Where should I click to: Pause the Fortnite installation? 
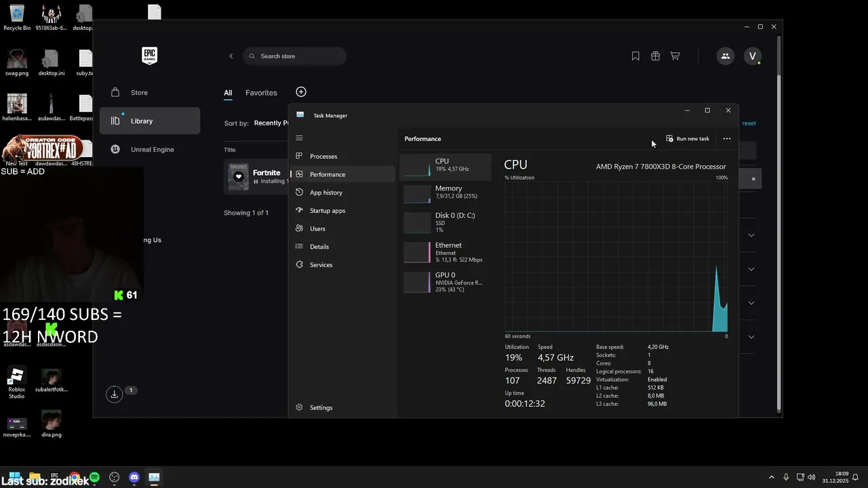tap(256, 182)
